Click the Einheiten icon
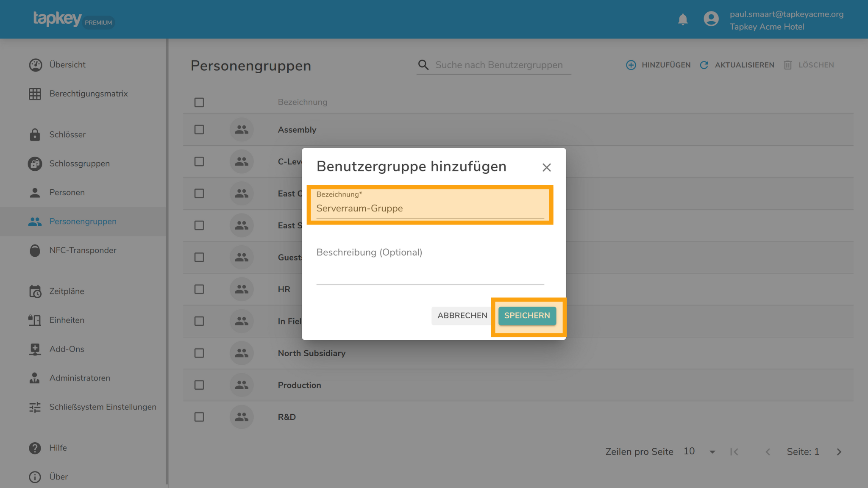 (35, 320)
